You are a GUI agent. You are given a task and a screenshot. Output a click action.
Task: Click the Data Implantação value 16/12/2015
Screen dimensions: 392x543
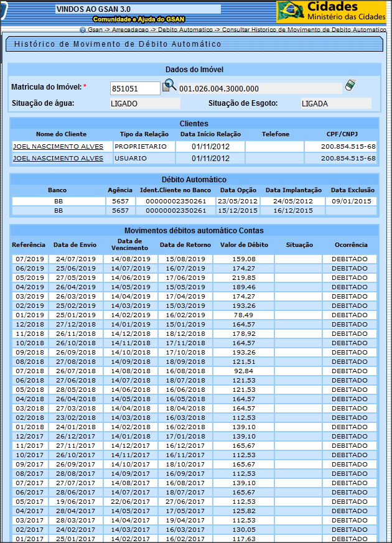click(x=293, y=211)
